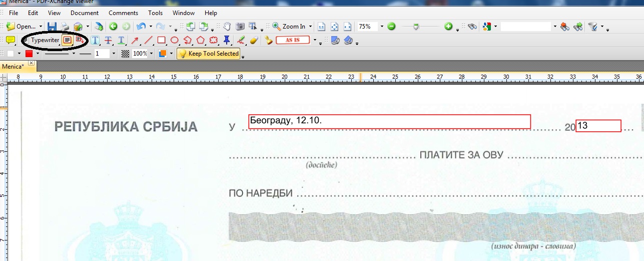Open the red stroke color dropdown arrow
This screenshot has width=644, height=261.
[x=38, y=54]
